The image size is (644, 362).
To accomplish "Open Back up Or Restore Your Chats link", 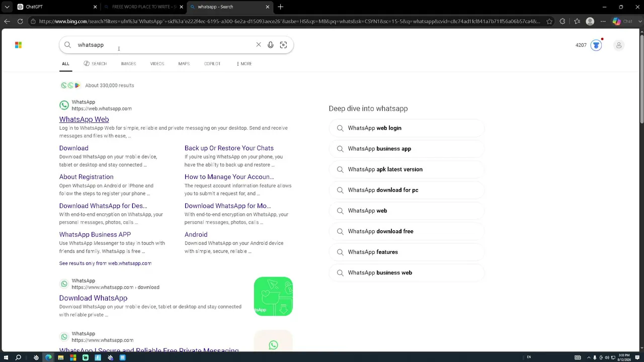I will [x=229, y=148].
